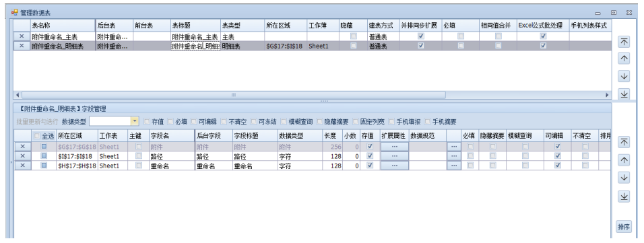Screen dimensions: 644x243
Task: Click the $I$17:$I$18 region cell
Action: [x=77, y=155]
